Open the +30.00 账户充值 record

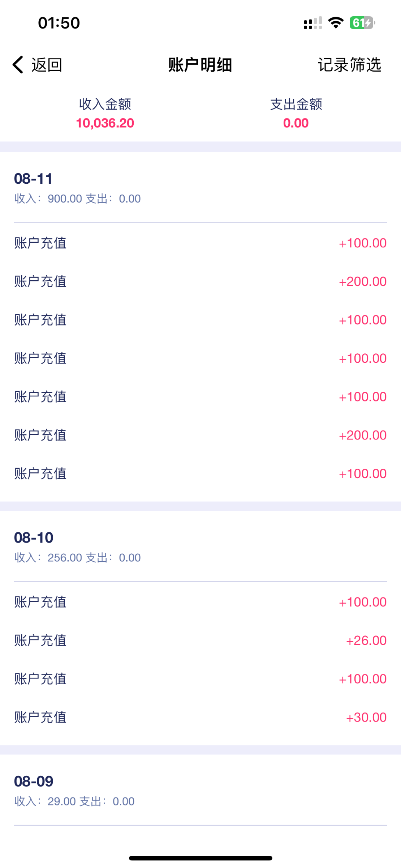pyautogui.click(x=200, y=717)
